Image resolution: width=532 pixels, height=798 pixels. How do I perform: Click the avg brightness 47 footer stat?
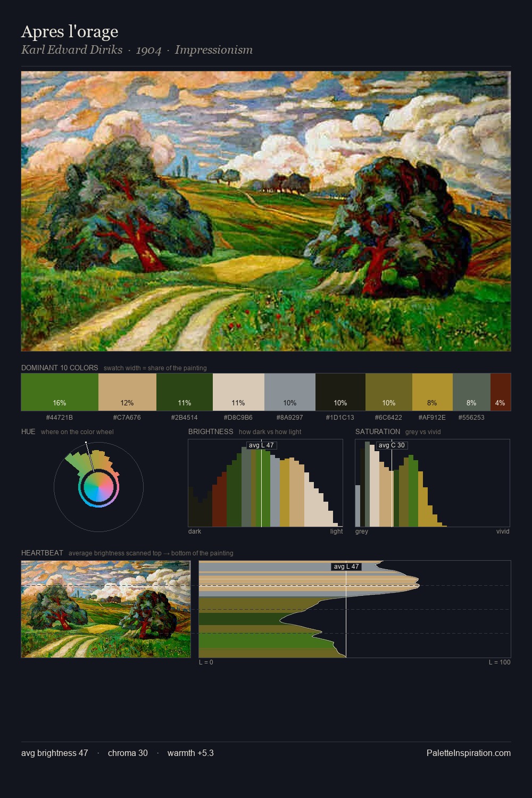[55, 753]
